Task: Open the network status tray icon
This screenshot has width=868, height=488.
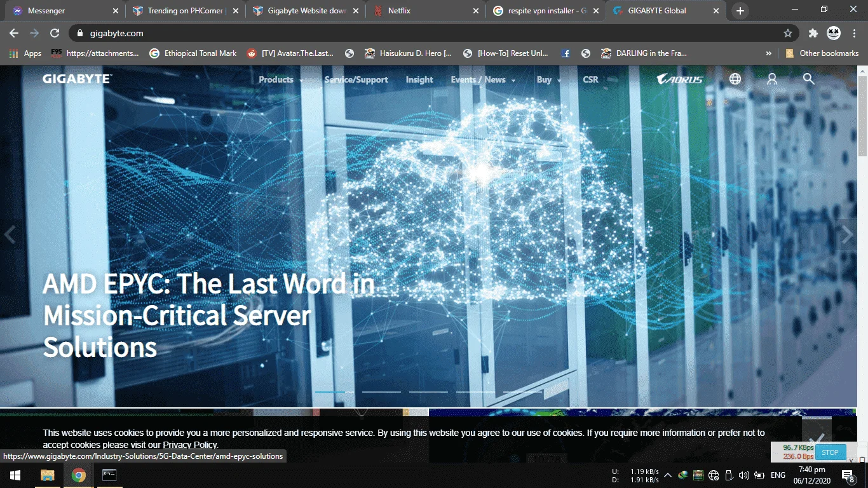Action: pos(713,475)
